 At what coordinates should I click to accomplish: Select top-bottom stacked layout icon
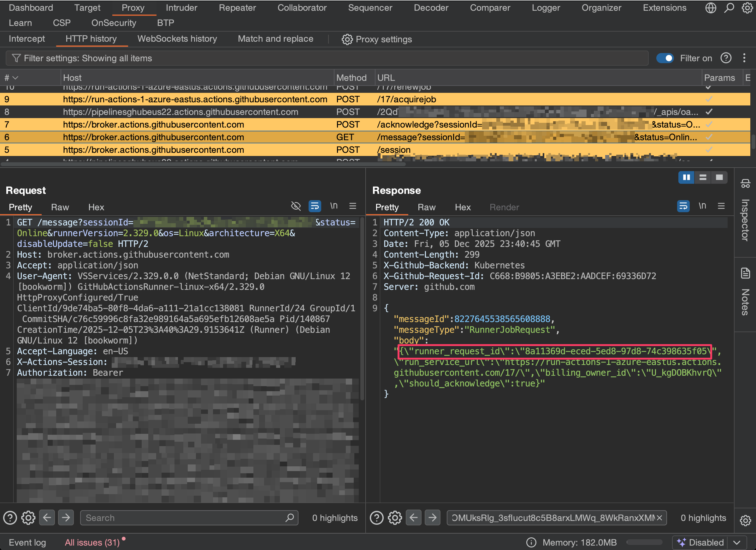pos(703,177)
